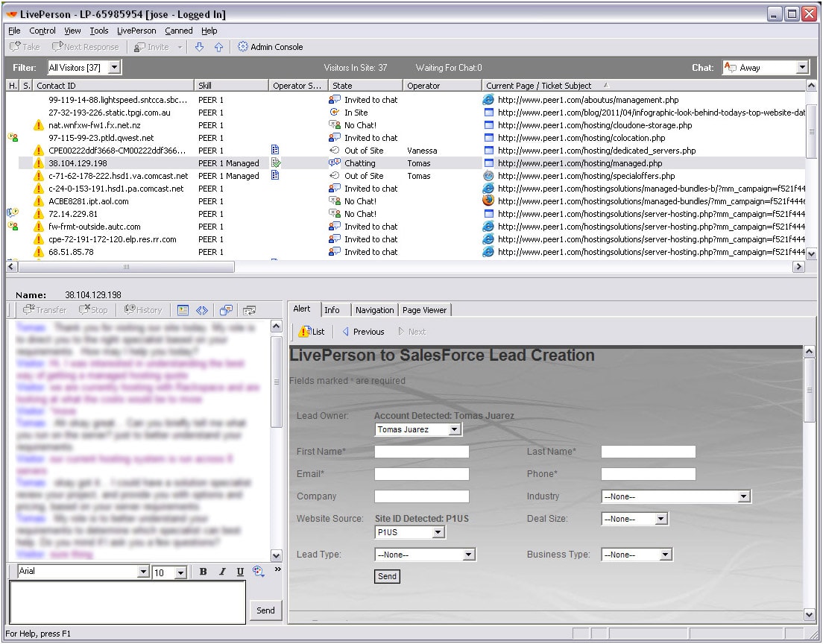Click the Invite visitor toolbar button

point(151,47)
